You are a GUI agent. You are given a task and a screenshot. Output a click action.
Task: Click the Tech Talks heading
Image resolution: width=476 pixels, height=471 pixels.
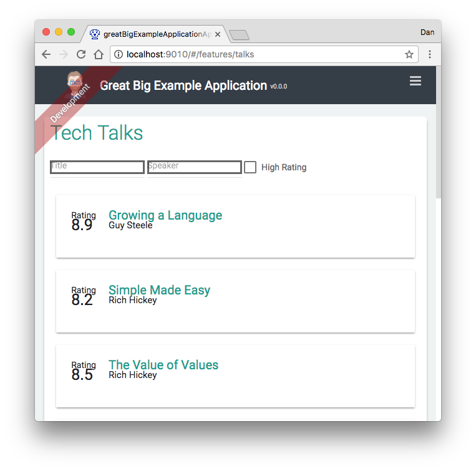point(97,133)
